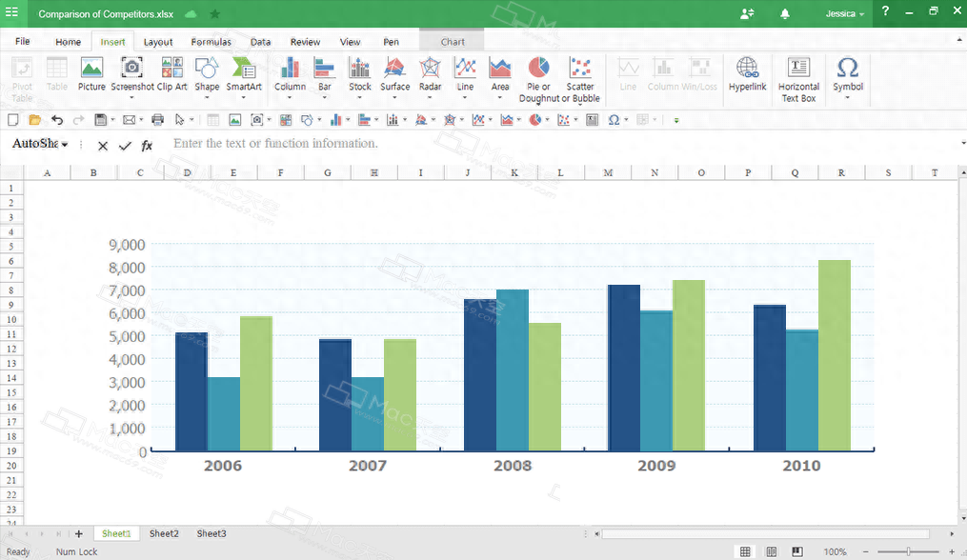Viewport: 967px width, 560px height.
Task: Open the Jessica account dropdown
Action: (x=845, y=14)
